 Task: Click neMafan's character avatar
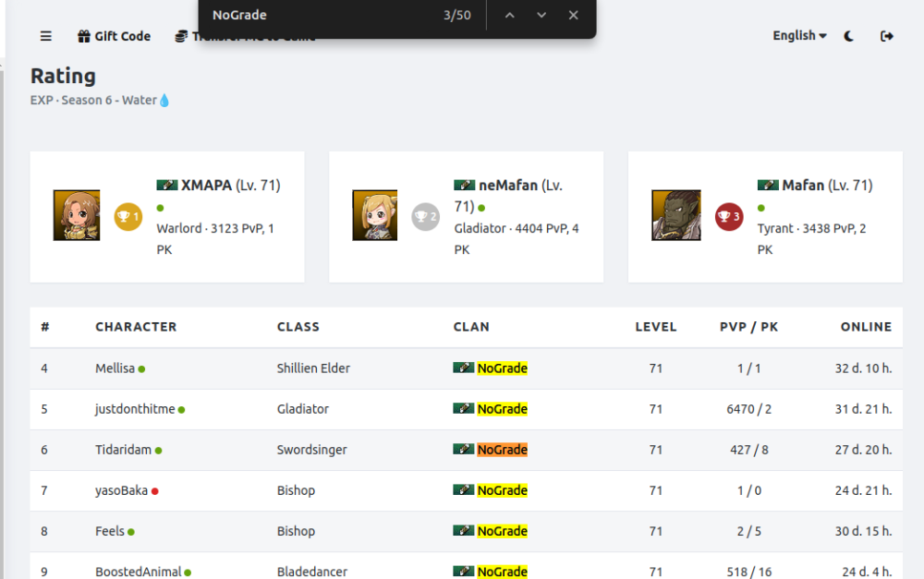tap(375, 216)
